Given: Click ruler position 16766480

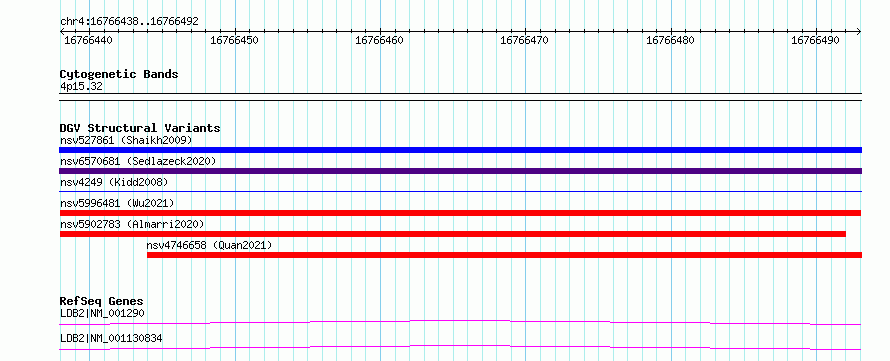Looking at the screenshot, I should click(670, 40).
